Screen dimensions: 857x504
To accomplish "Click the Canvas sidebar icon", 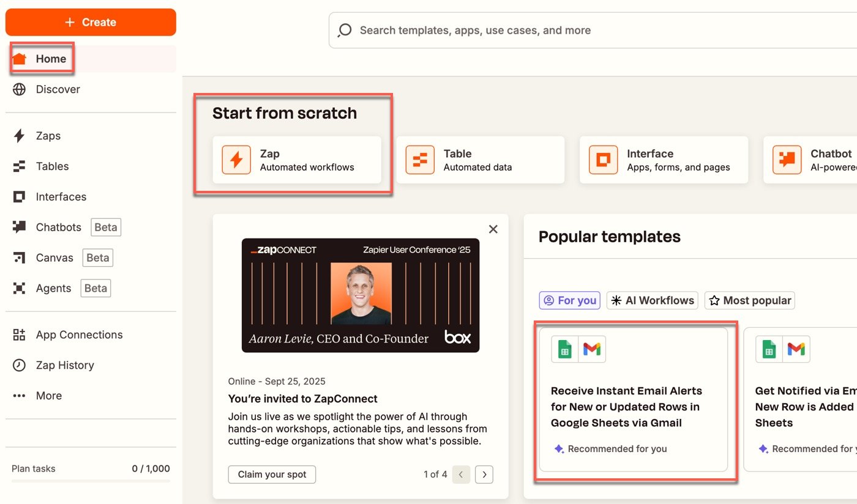I will pyautogui.click(x=20, y=258).
